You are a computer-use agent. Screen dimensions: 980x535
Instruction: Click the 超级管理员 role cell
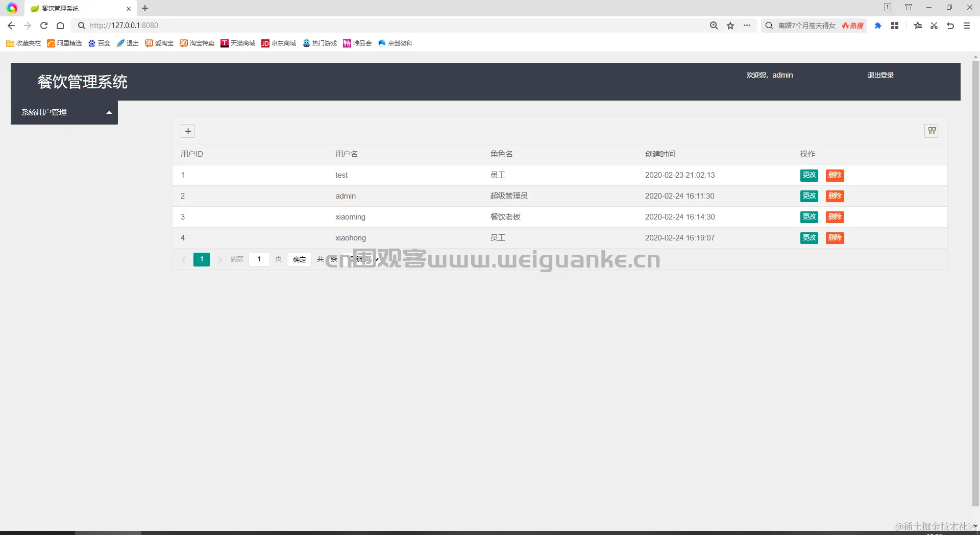coord(509,196)
